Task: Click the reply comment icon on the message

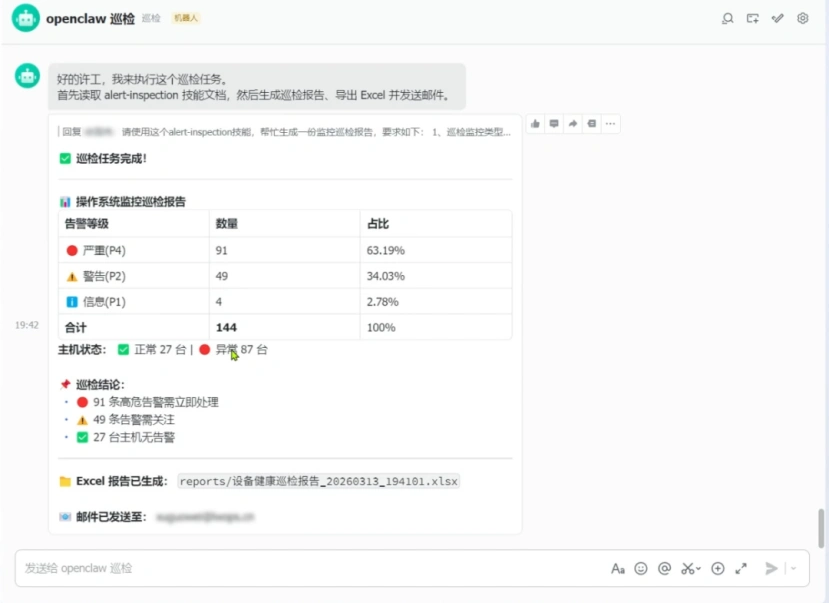Action: [x=555, y=123]
